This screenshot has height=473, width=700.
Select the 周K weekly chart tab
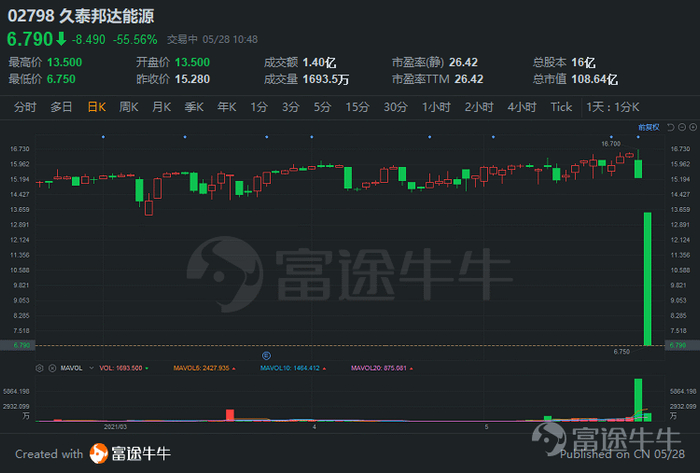129,107
